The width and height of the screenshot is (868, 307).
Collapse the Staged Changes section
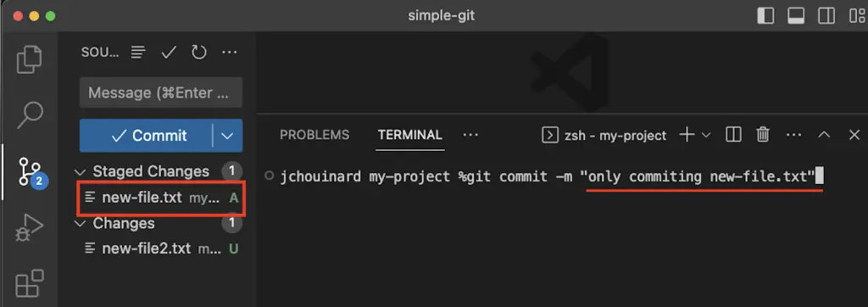pos(81,172)
